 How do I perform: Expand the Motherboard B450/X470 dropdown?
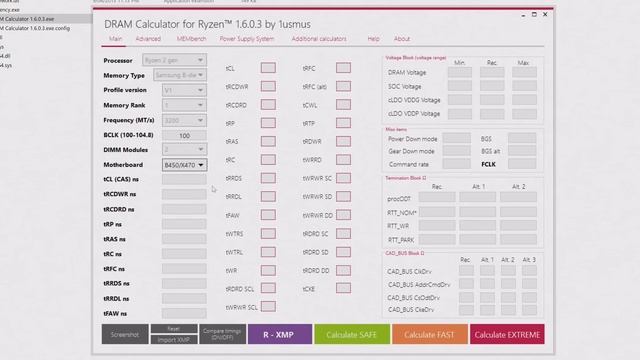[184, 164]
